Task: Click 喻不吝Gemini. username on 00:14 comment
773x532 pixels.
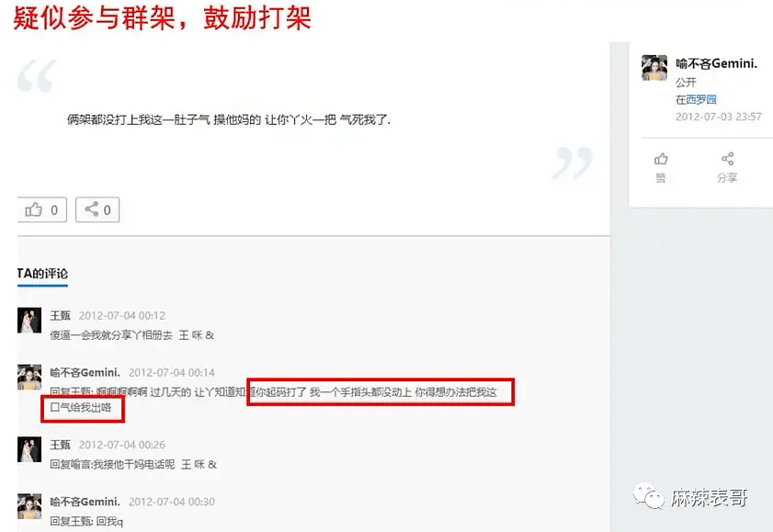Action: point(85,372)
